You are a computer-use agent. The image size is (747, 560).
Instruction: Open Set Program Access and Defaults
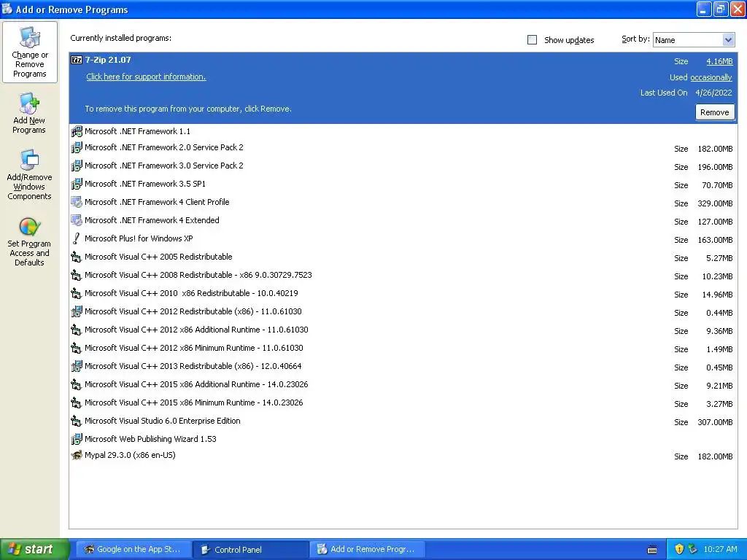29,241
